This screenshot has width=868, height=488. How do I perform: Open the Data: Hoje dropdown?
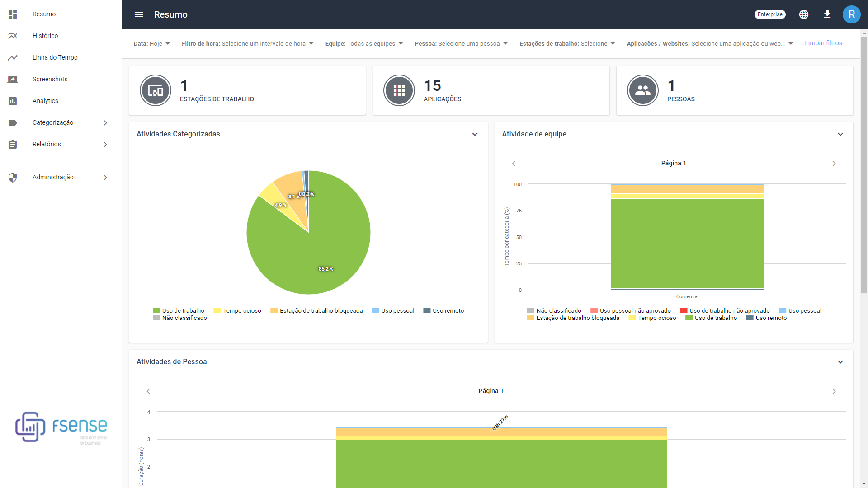pos(152,43)
